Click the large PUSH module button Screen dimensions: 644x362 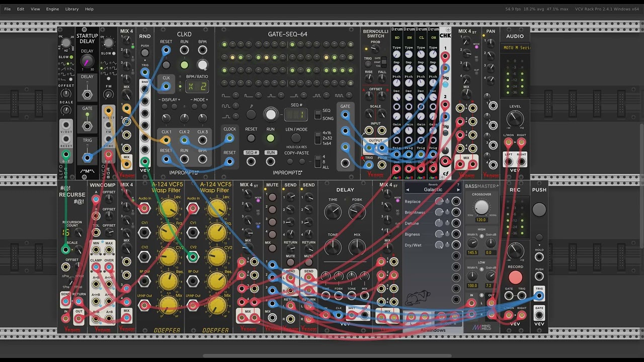539,210
